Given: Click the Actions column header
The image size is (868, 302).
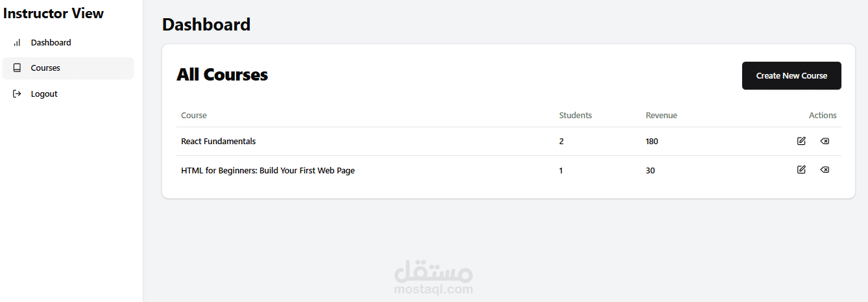Looking at the screenshot, I should [823, 116].
